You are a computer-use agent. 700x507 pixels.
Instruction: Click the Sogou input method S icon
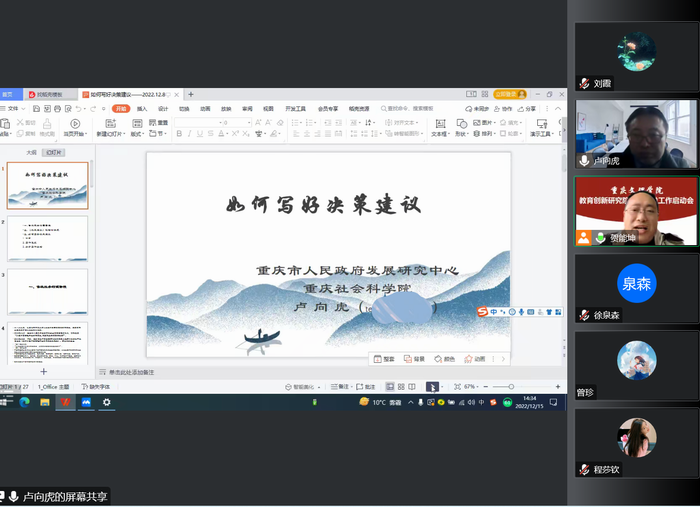pyautogui.click(x=482, y=312)
